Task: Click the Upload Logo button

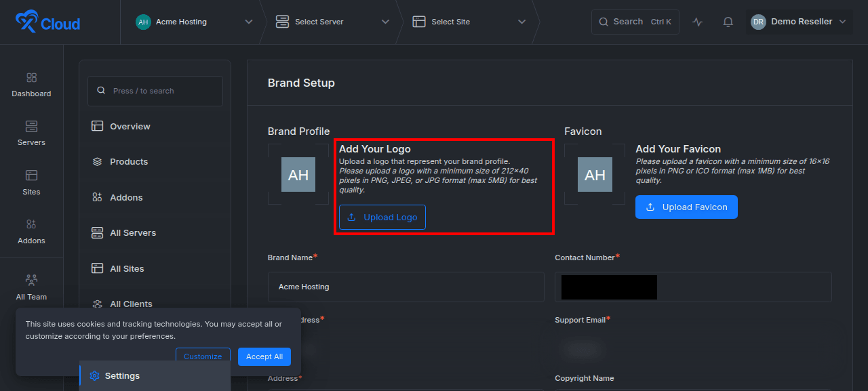Action: tap(382, 217)
